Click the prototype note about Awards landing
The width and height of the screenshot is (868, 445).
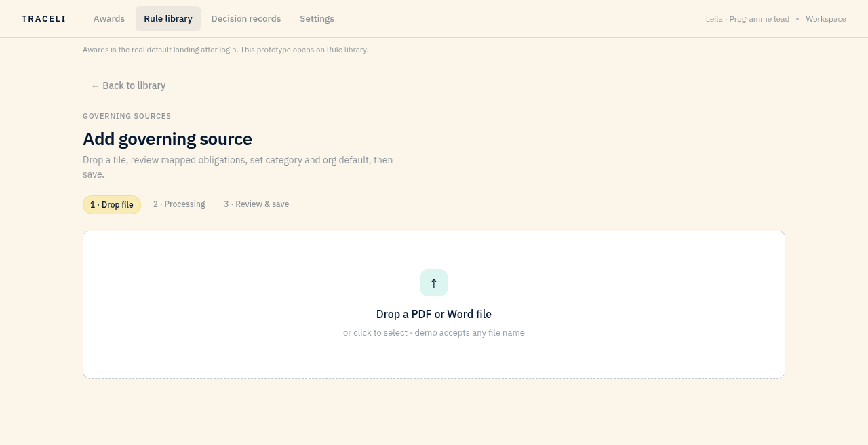(x=225, y=50)
